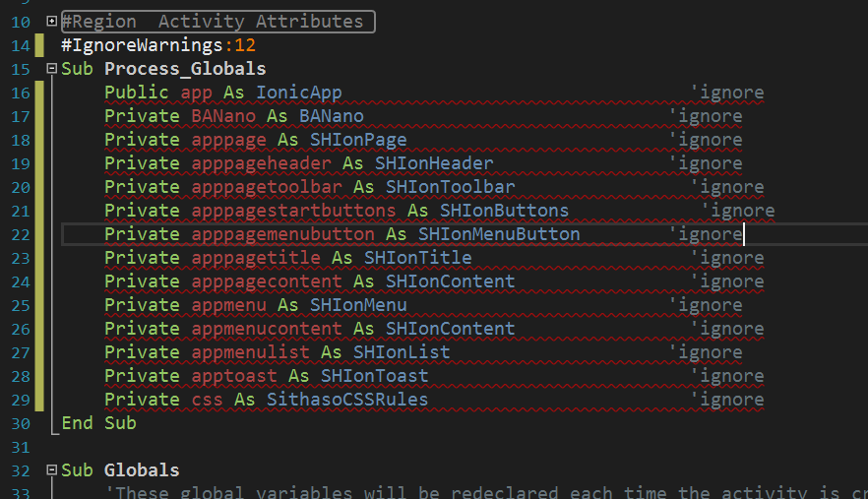
Task: Expand the collapsed Activity Attributes region
Action: pyautogui.click(x=51, y=21)
